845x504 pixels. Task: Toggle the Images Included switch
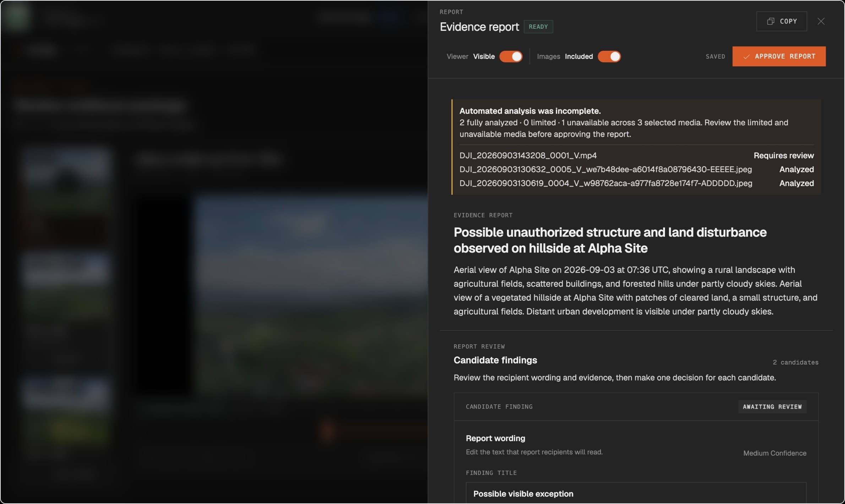click(609, 56)
